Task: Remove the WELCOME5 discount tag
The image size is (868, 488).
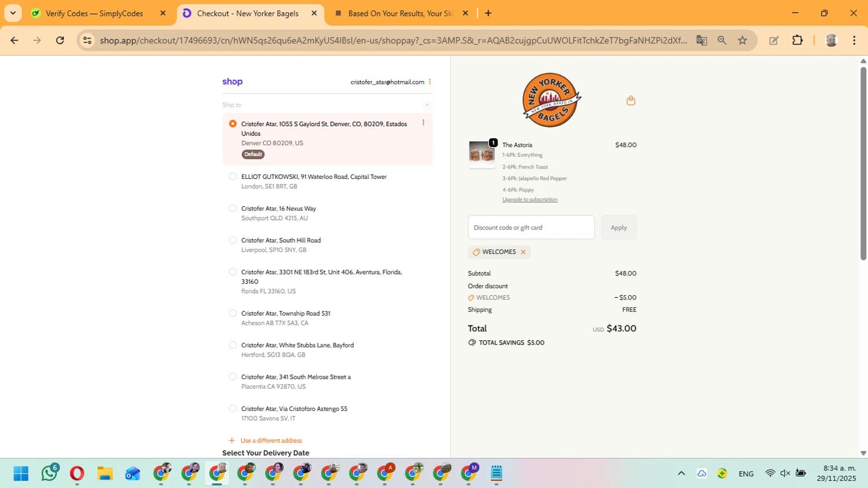Action: [x=523, y=252]
